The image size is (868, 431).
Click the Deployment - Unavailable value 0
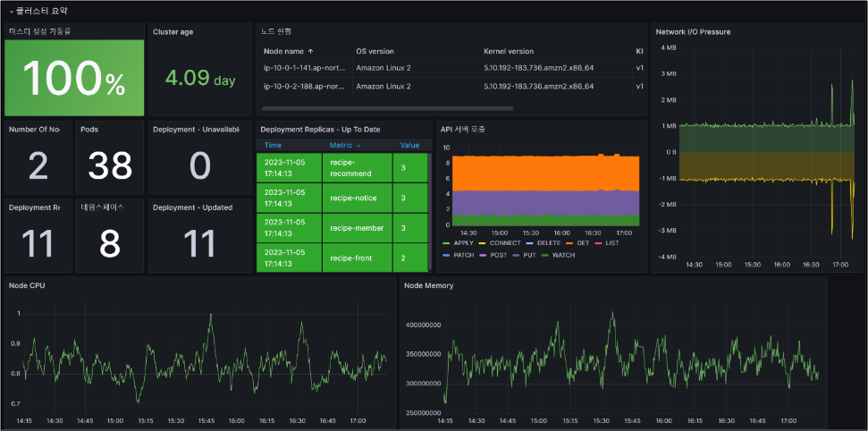(x=200, y=165)
